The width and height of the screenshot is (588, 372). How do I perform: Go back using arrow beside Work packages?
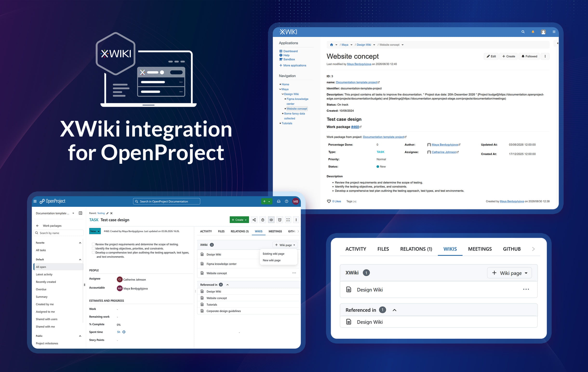click(x=37, y=226)
